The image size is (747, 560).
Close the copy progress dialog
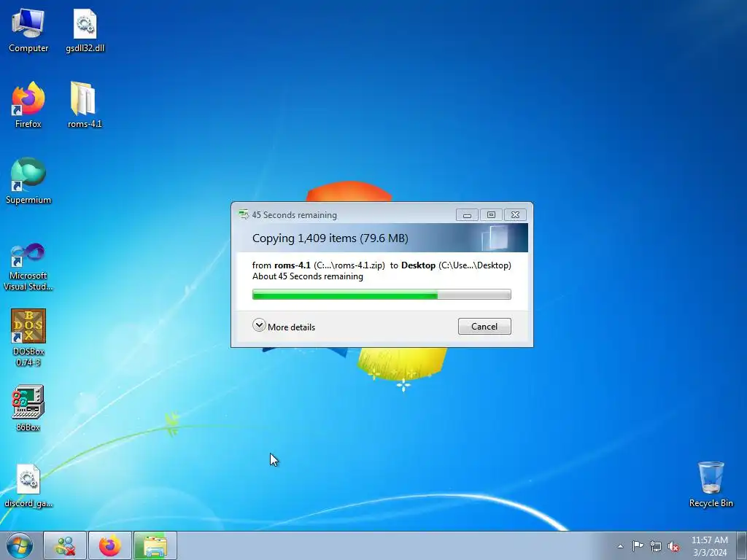coord(516,215)
